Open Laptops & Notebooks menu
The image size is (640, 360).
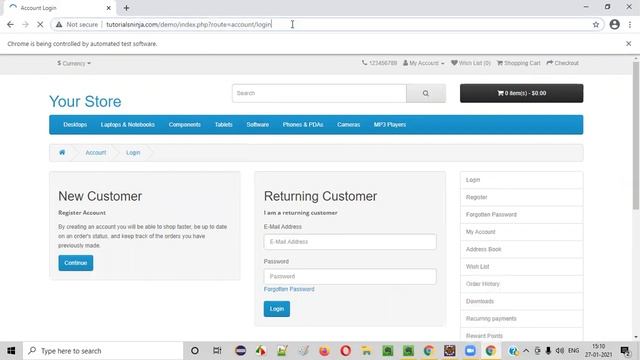(128, 124)
